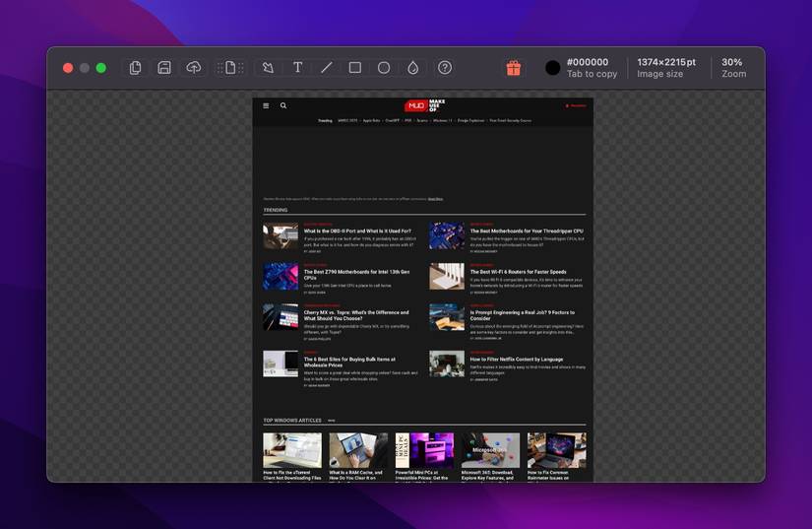Click the Prompt Engineering article thumbnail
The height and width of the screenshot is (529, 812).
447,317
